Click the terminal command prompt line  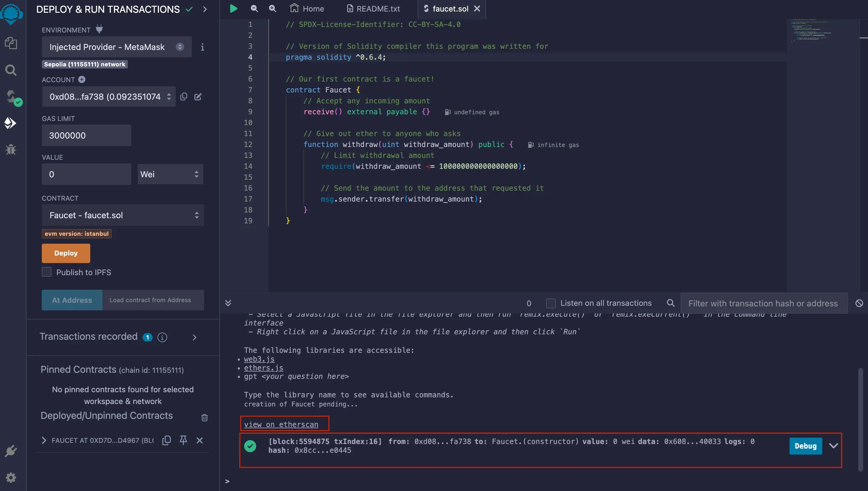539,481
